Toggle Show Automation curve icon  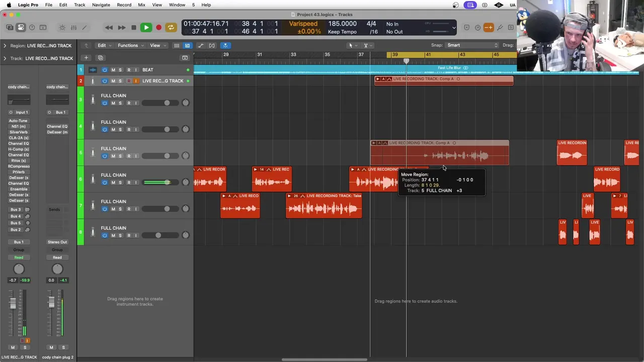[x=201, y=45]
